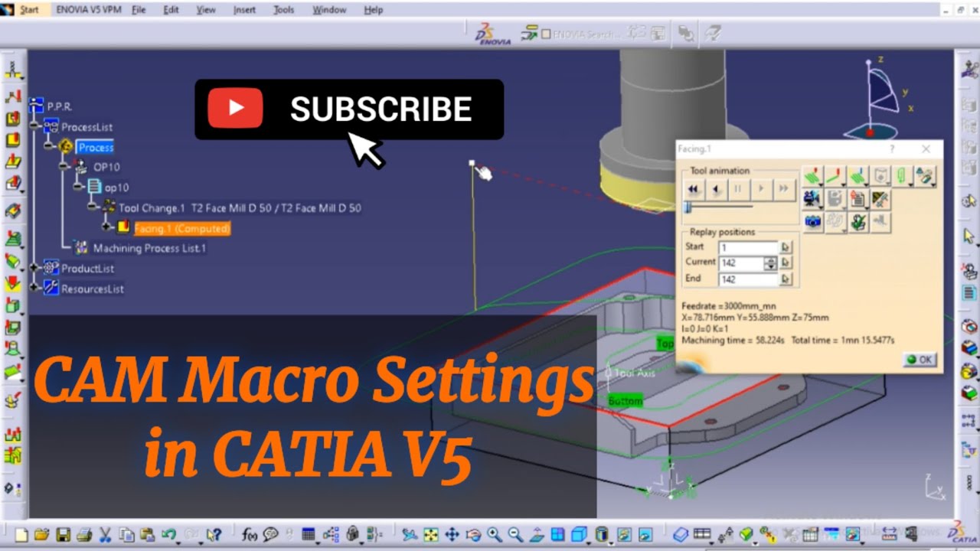The width and height of the screenshot is (980, 551).
Task: Open the Tools menu
Action: [283, 10]
